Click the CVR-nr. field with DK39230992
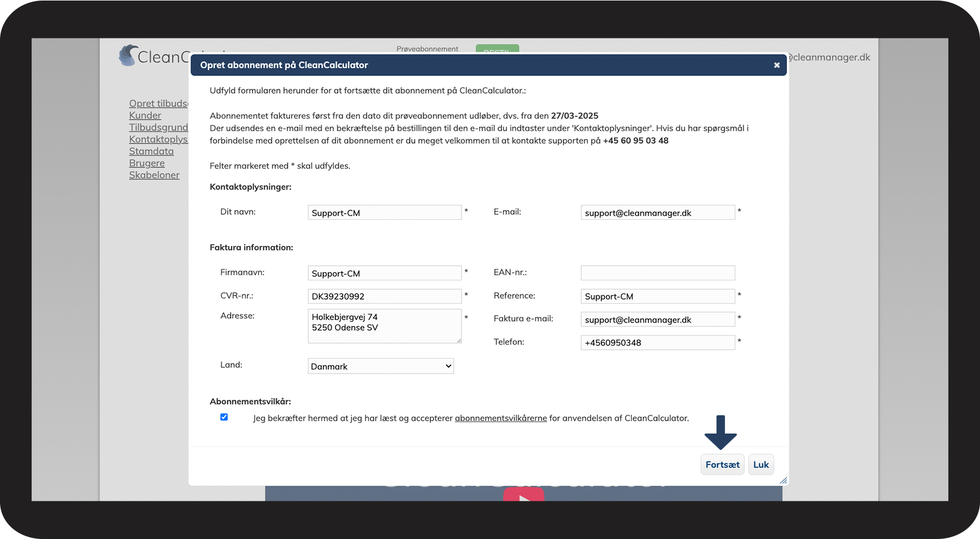The width and height of the screenshot is (980, 539). [385, 296]
